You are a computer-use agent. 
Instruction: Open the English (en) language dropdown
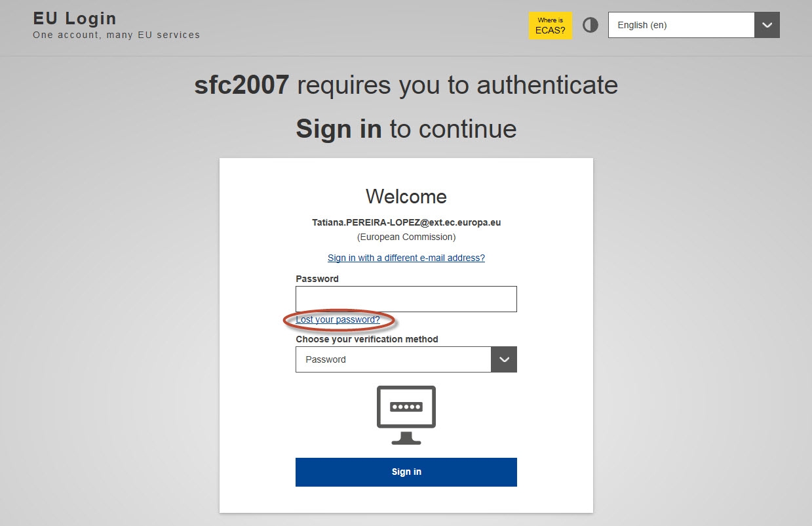pyautogui.click(x=682, y=25)
